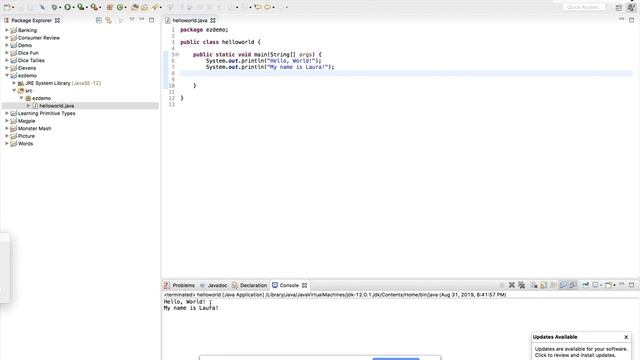
Task: Maximize the Console view
Action: [631, 285]
